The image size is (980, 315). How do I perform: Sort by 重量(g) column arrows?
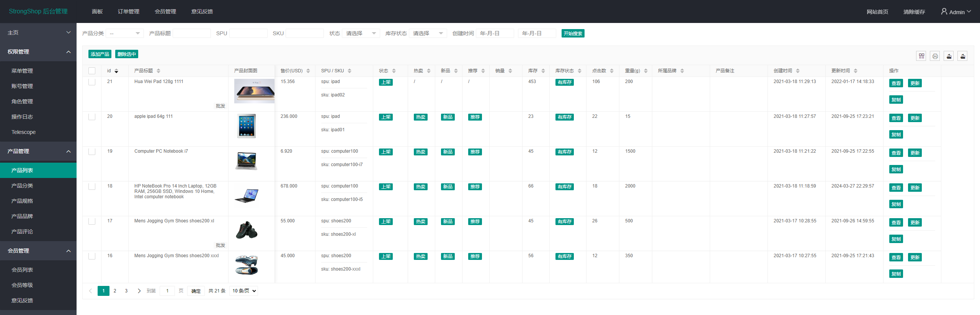[646, 71]
